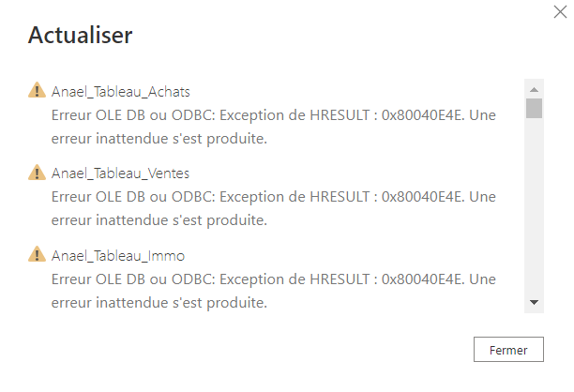Select the Anael_Tableau_Ventes table name
574x392 pixels.
click(120, 173)
